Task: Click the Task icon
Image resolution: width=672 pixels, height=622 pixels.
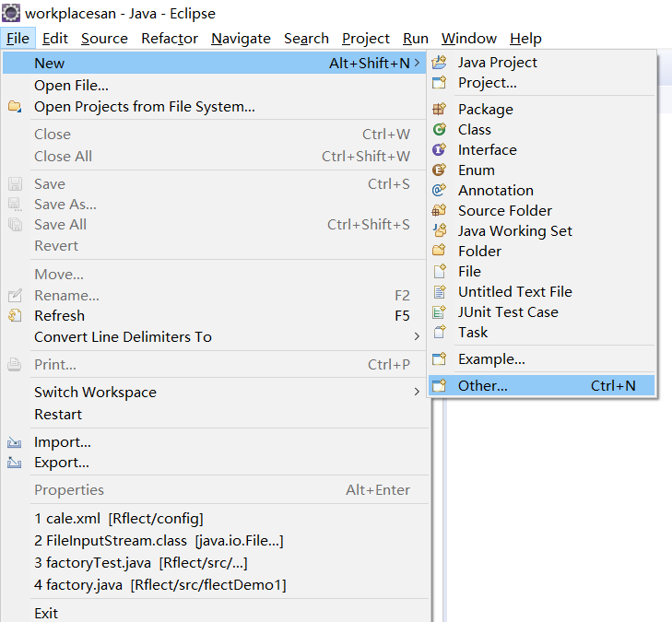Action: tap(439, 332)
